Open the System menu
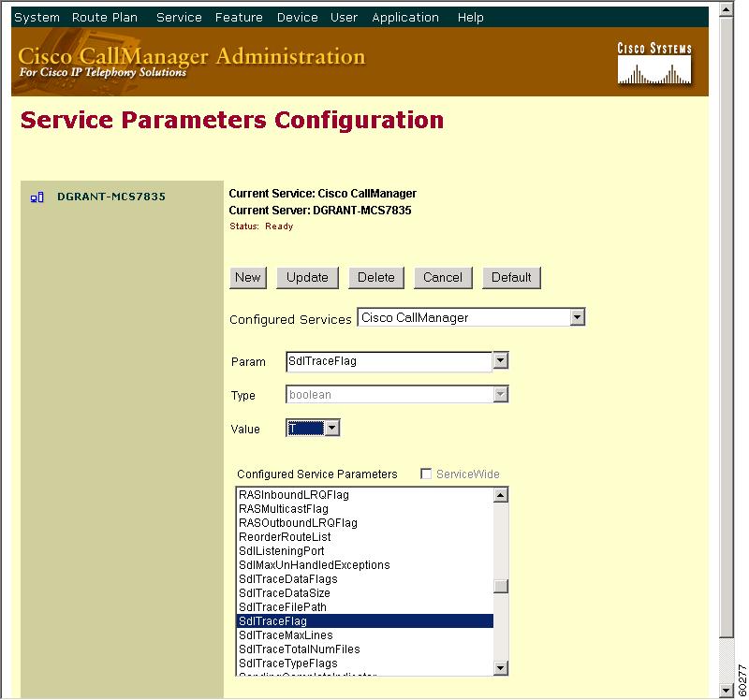 tap(37, 18)
